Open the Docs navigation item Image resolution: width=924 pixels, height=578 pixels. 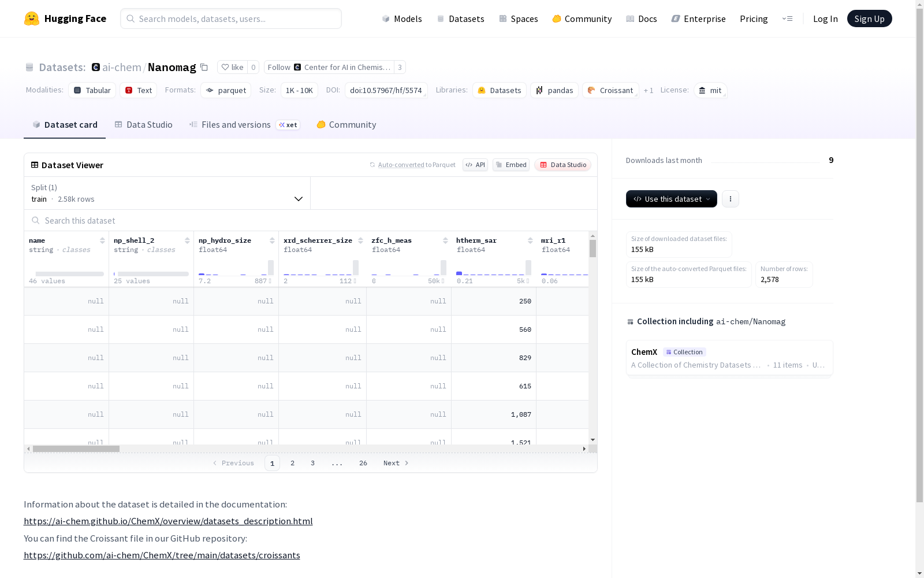[642, 18]
